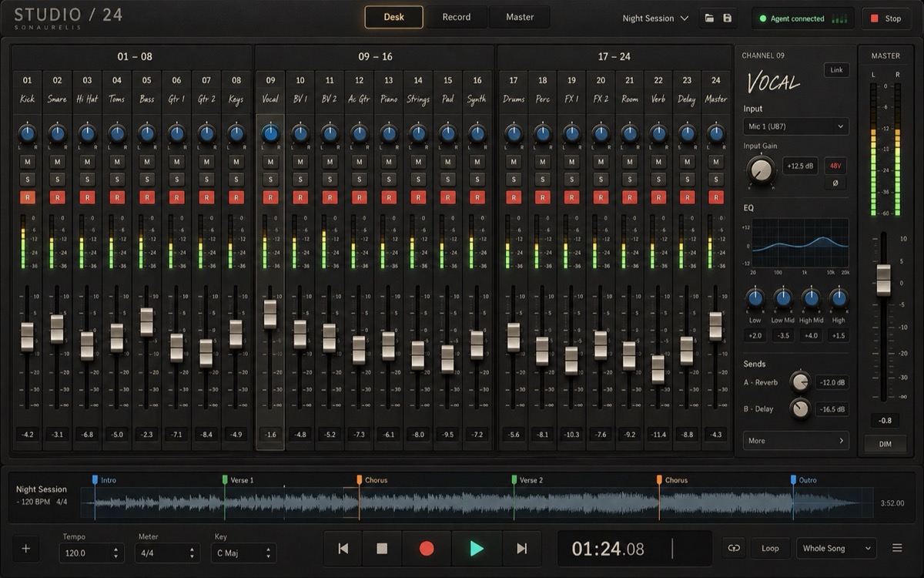The height and width of the screenshot is (578, 924).
Task: Click the EQ High Mid knob
Action: pos(811,298)
